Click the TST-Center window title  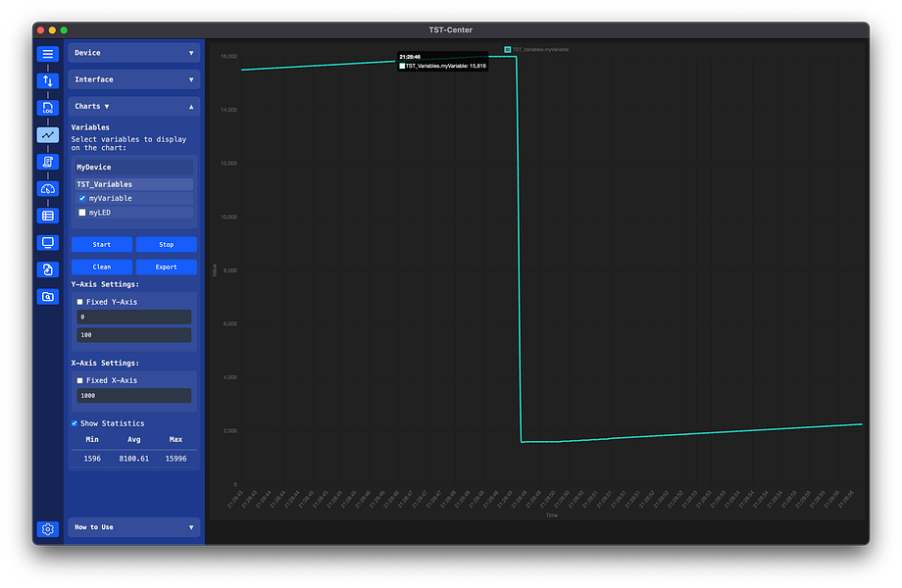450,29
